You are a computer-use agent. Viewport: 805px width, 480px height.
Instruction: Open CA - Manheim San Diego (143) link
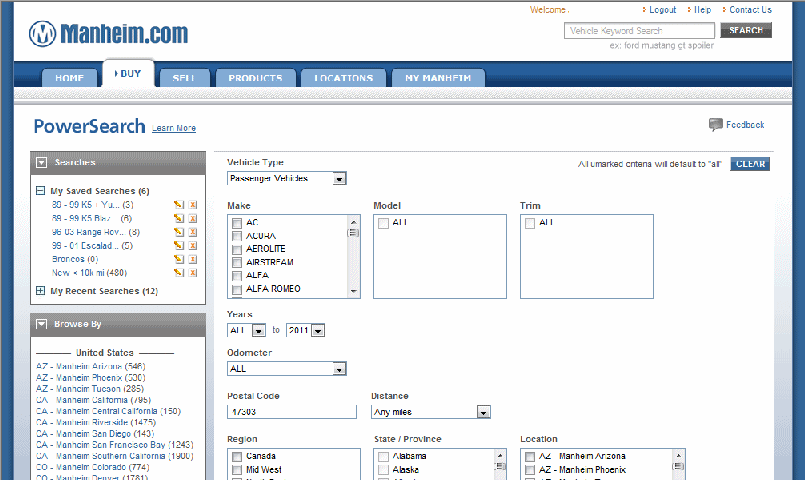[x=95, y=434]
